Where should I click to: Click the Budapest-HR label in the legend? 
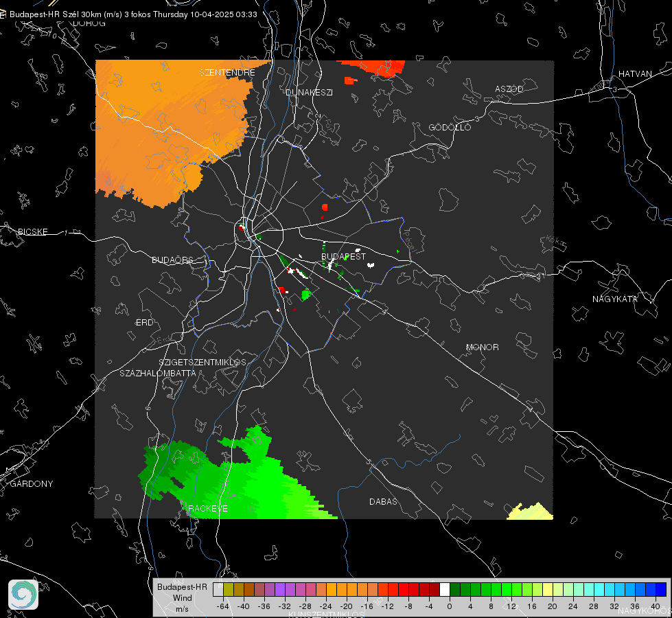click(x=182, y=586)
